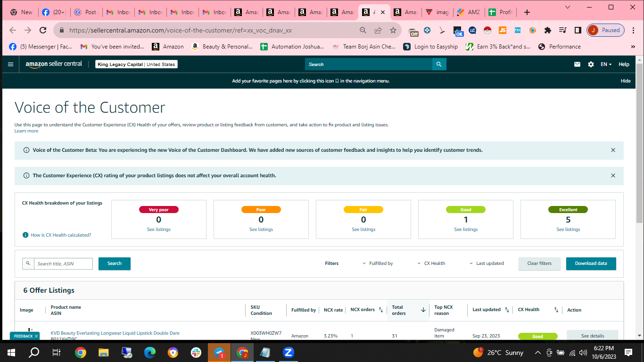Image resolution: width=644 pixels, height=362 pixels.
Task: Switch to the AMZ browser tab
Action: tap(468, 12)
